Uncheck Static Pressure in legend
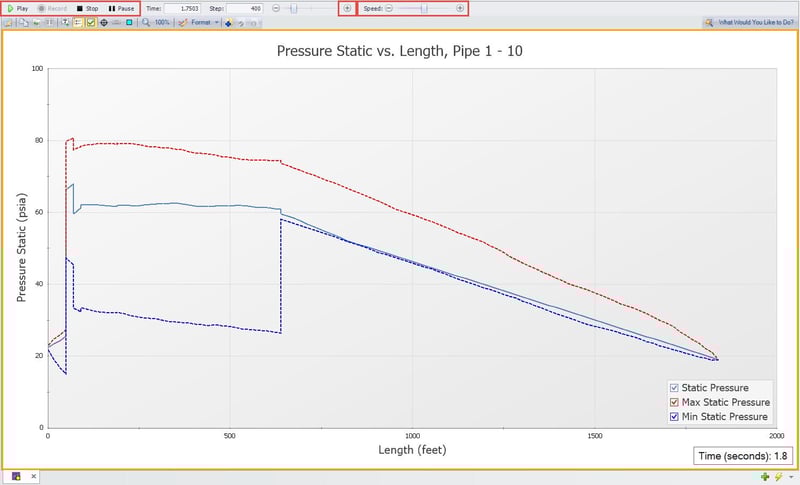Viewport: 800px width, 485px height. click(674, 388)
